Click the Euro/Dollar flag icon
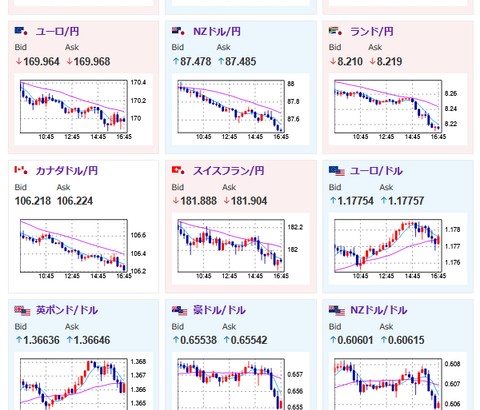Screen dimensions: 480x410 337,171
